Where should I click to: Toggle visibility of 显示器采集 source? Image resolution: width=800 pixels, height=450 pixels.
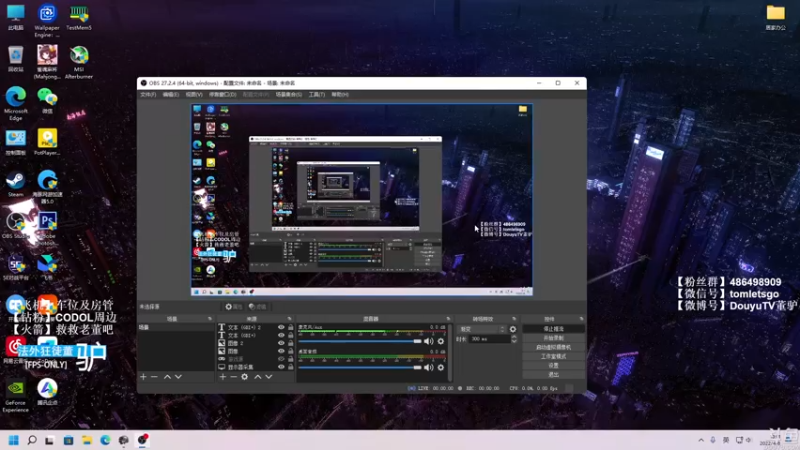tap(281, 367)
